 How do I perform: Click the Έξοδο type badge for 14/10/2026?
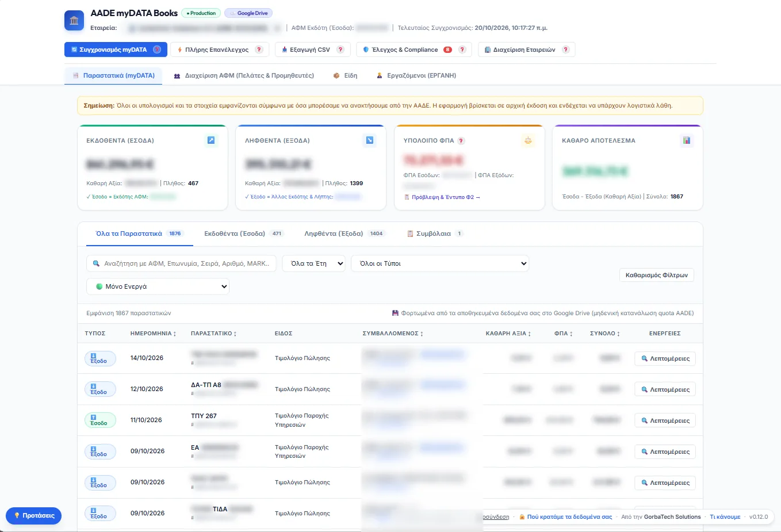pyautogui.click(x=100, y=358)
